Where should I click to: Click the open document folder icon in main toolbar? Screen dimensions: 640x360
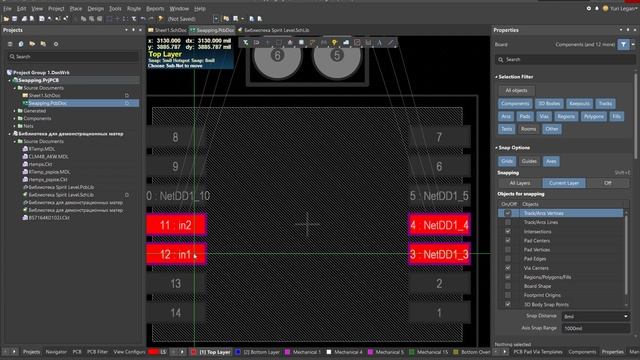[x=6, y=19]
